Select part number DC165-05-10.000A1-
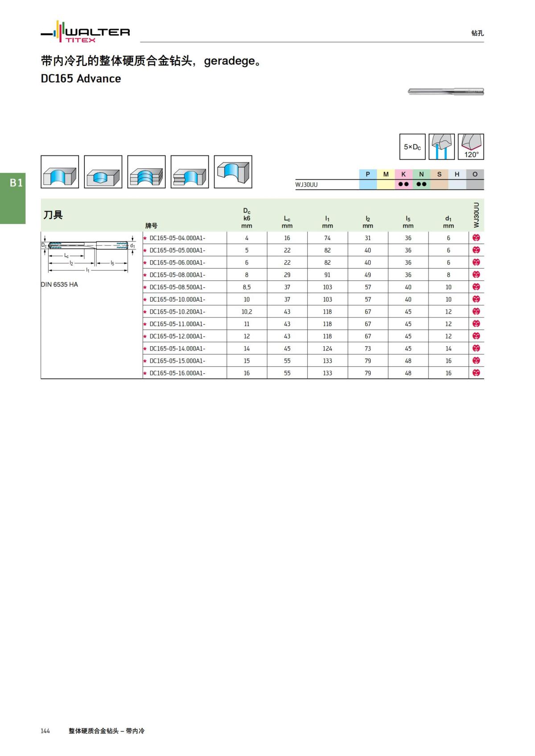The image size is (535, 756). (177, 299)
